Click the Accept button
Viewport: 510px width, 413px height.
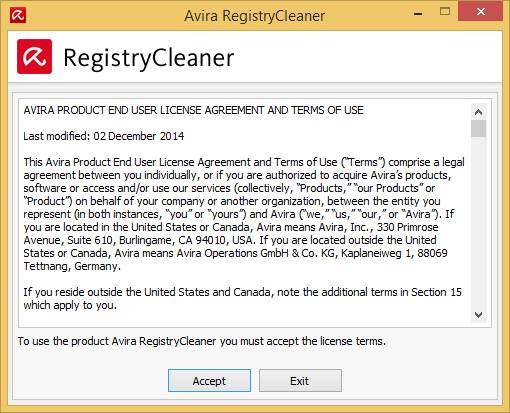pos(209,380)
